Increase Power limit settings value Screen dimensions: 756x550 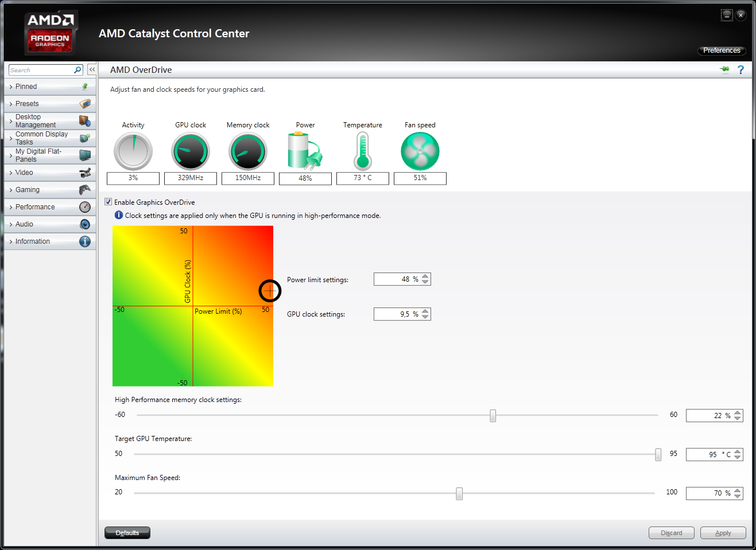pos(425,276)
